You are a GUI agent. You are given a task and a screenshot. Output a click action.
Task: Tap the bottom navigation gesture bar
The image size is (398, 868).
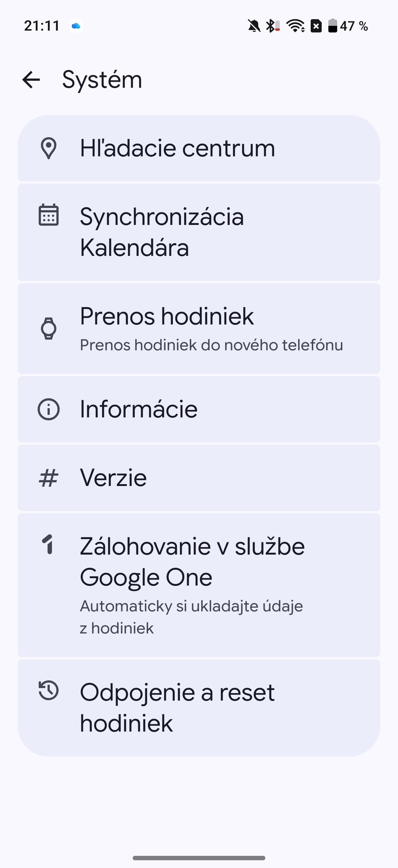pos(199,858)
